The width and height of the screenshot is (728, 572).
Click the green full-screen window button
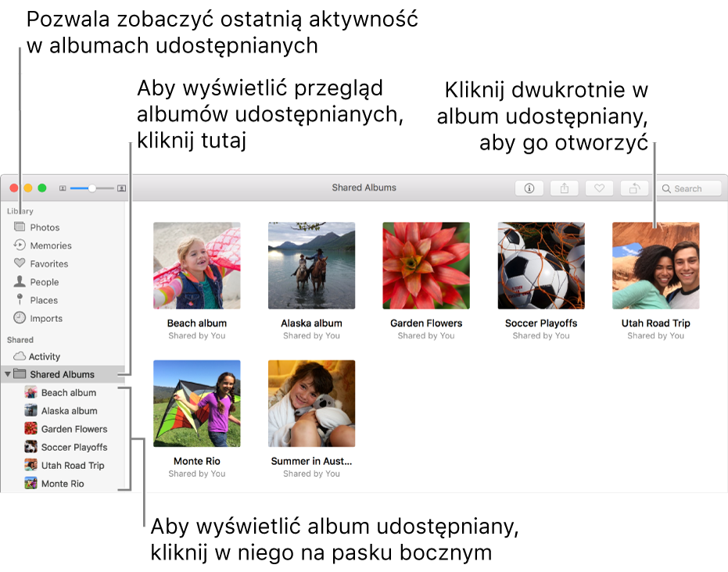42,188
